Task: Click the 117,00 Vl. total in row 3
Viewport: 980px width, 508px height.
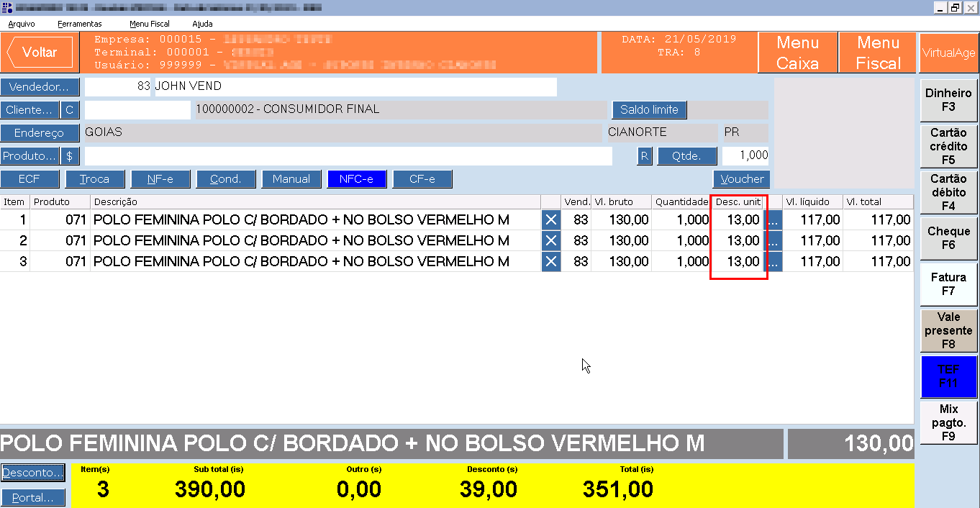Action: click(x=891, y=262)
